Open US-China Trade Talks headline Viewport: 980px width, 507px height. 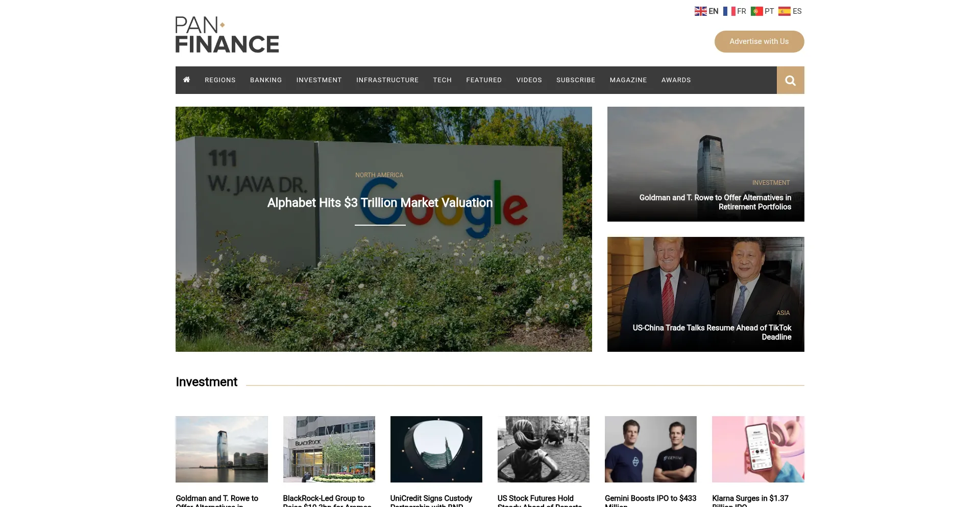click(712, 332)
